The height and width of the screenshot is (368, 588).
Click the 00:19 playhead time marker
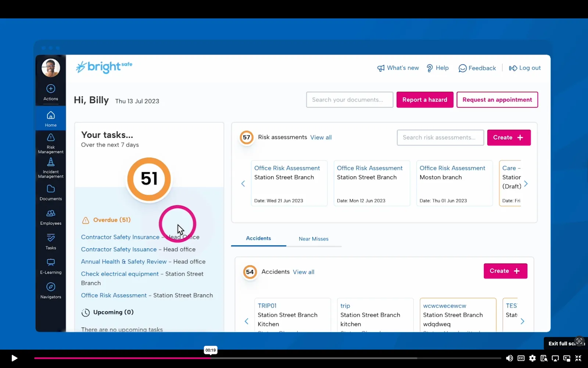[x=211, y=350]
